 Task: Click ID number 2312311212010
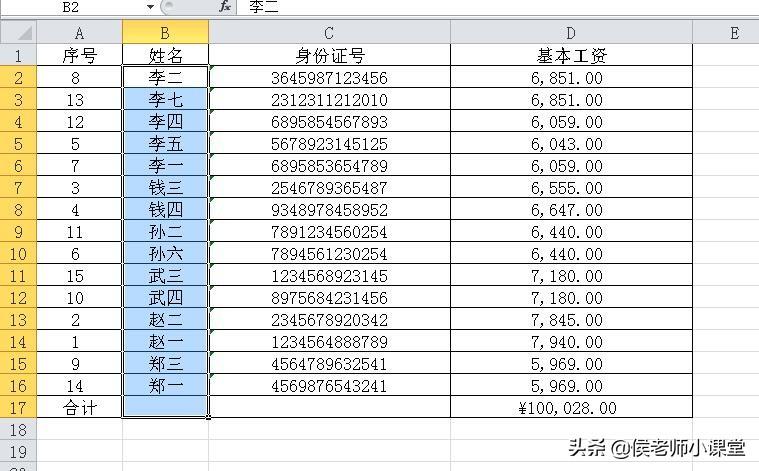tap(329, 100)
